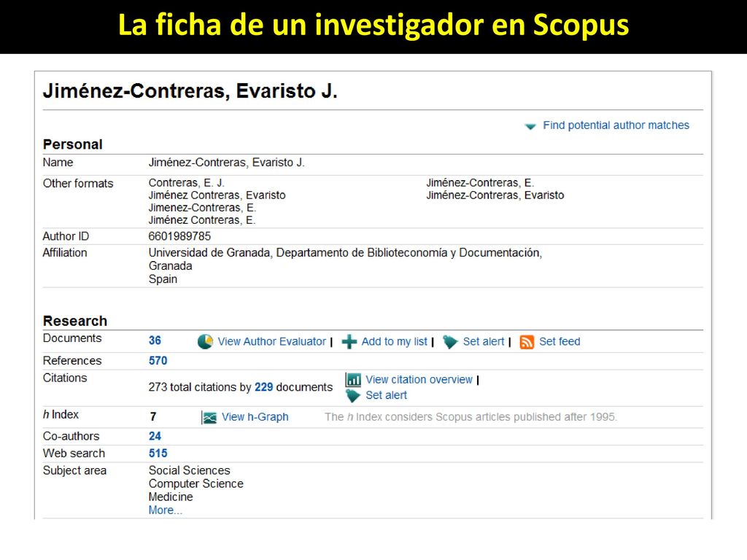Click the h Index 1995 note text
This screenshot has height=560, width=747.
coord(471,417)
